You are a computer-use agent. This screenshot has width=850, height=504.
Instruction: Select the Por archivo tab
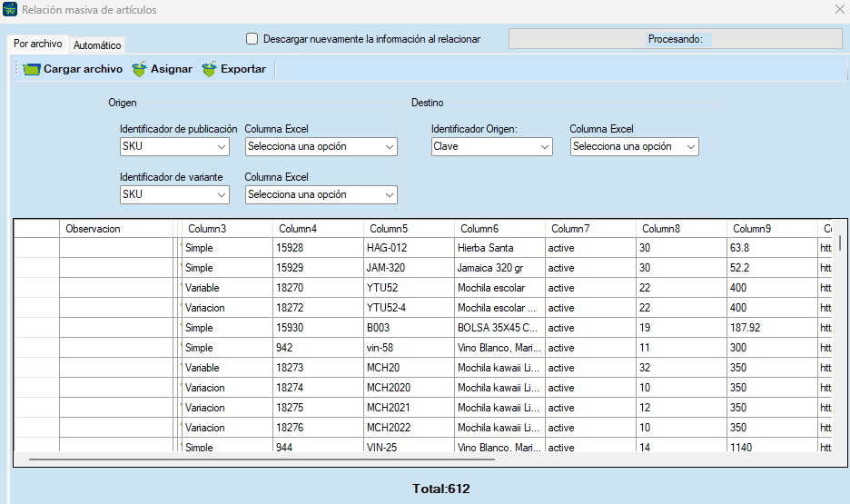(38, 44)
